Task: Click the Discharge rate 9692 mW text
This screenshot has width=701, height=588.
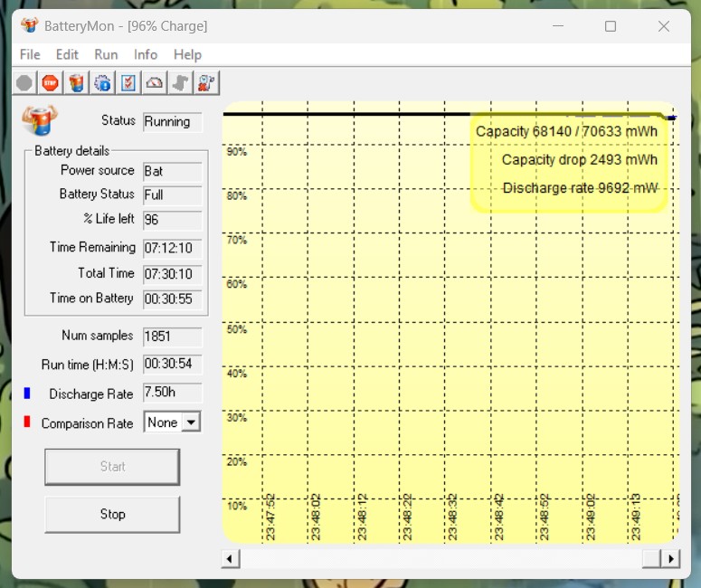Action: click(x=580, y=188)
